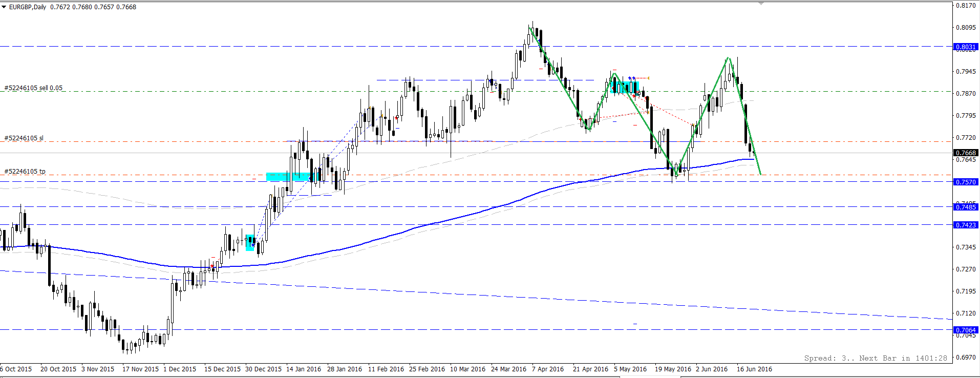Click the 0.7485 horizontal line price tag

(966, 207)
